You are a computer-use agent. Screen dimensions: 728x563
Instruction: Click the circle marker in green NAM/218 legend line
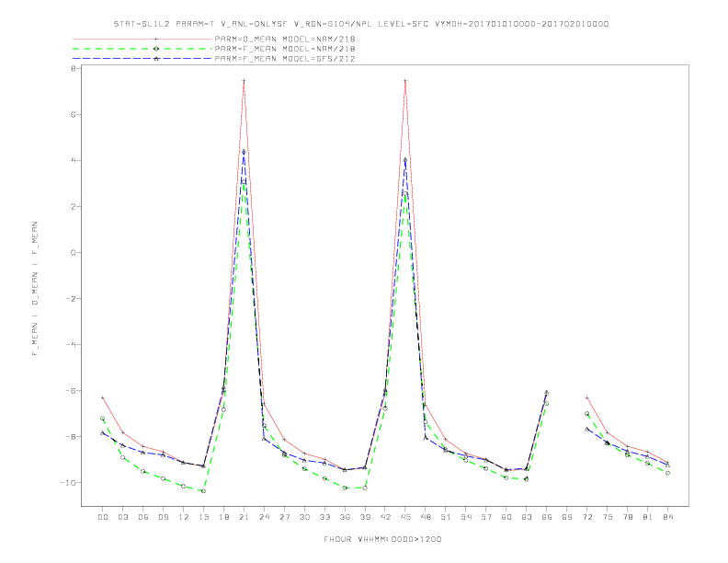click(x=156, y=49)
